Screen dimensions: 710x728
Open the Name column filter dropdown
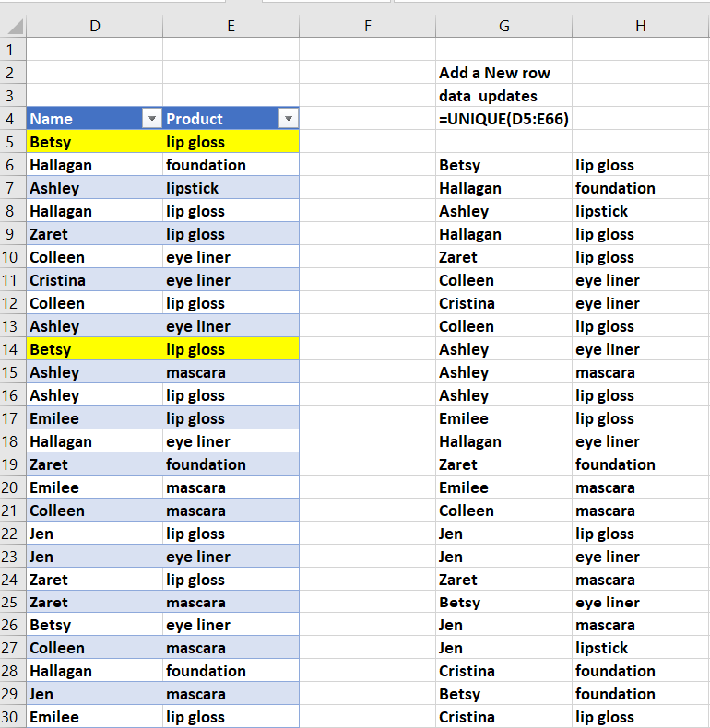click(151, 119)
